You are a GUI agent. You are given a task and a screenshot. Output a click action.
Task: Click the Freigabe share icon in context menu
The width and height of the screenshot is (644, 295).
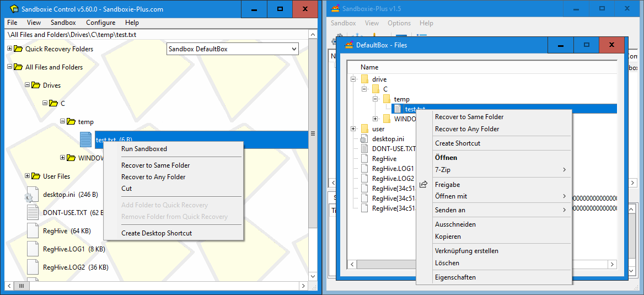tap(423, 185)
